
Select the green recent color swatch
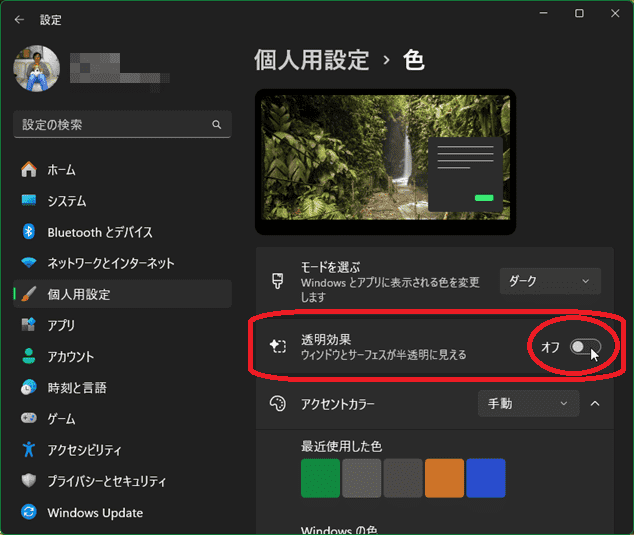coord(321,478)
